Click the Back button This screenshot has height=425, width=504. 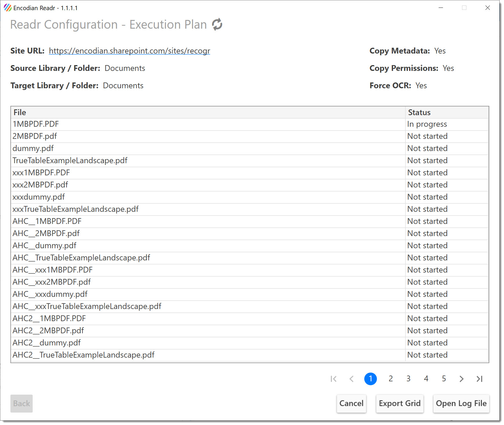pos(21,403)
